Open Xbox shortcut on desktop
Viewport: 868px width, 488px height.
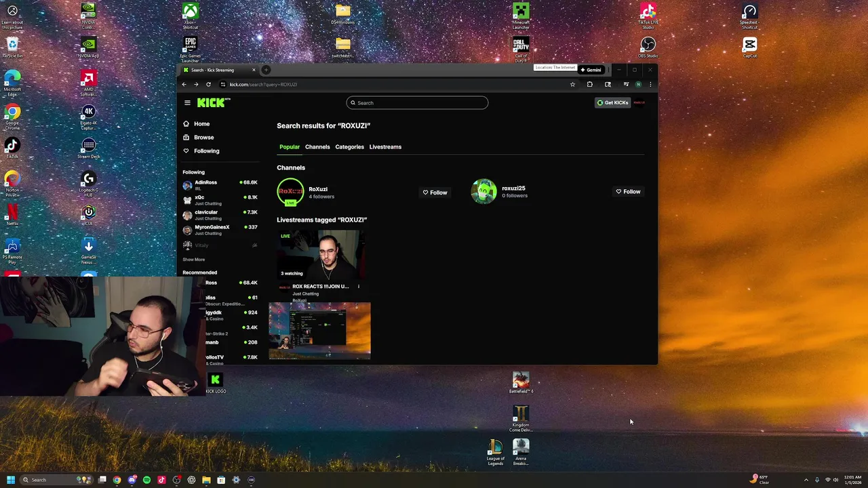click(191, 16)
